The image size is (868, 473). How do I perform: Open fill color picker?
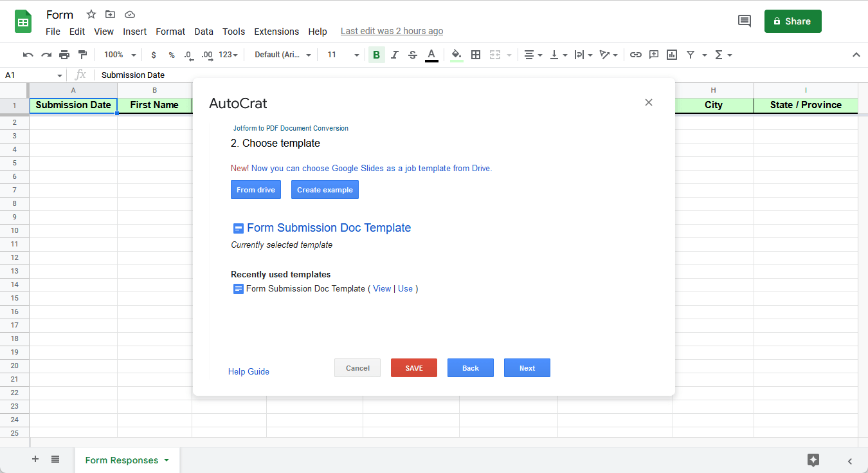point(457,55)
